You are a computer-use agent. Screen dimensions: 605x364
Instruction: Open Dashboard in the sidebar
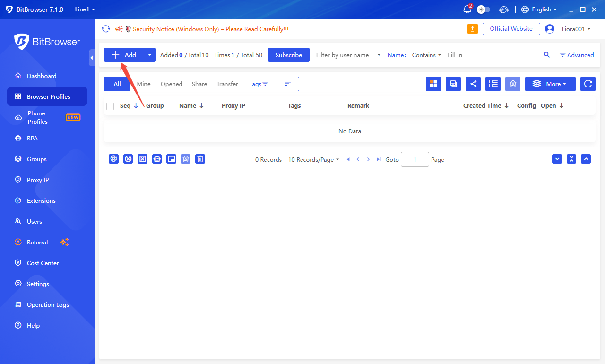pos(47,76)
